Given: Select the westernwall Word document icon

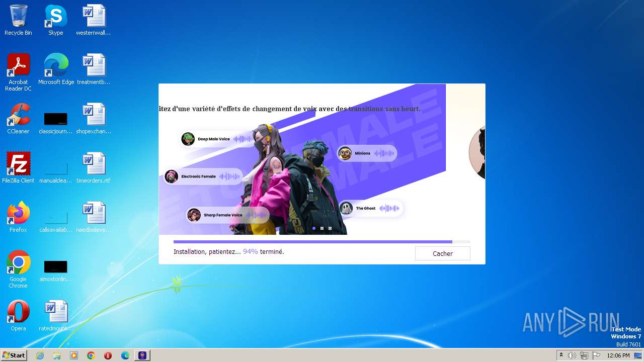Looking at the screenshot, I should pos(94,20).
